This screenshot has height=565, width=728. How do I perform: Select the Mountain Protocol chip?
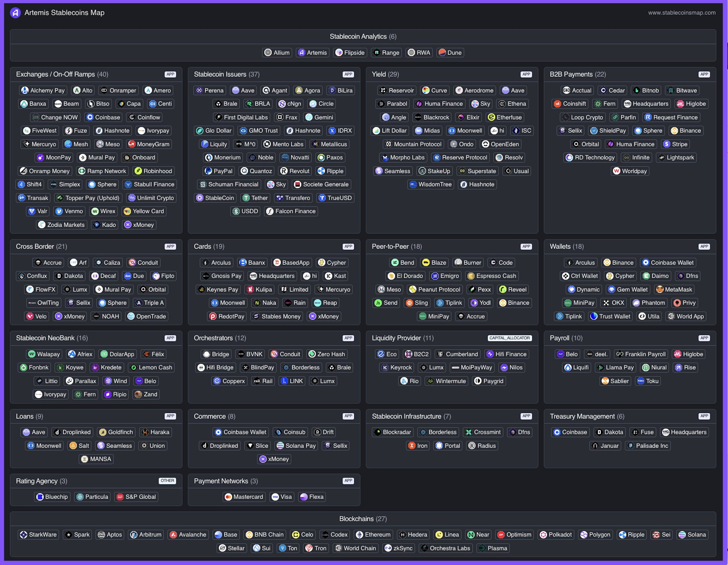point(414,144)
